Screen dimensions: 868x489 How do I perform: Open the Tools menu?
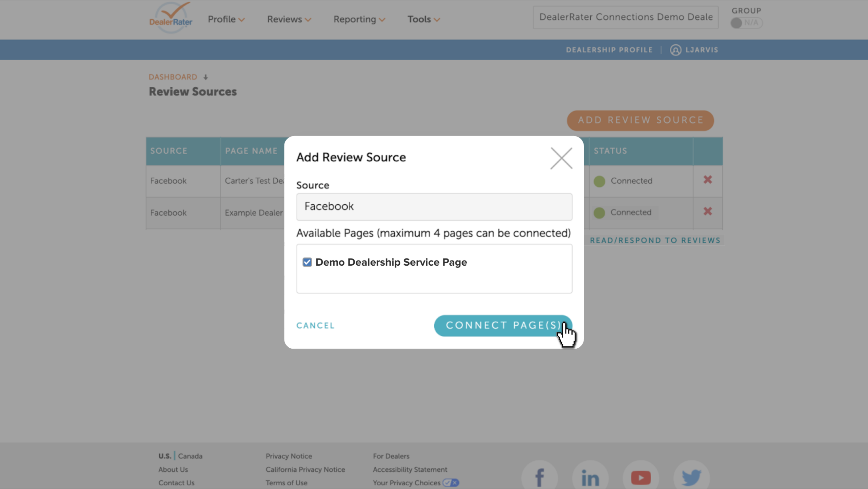[424, 19]
